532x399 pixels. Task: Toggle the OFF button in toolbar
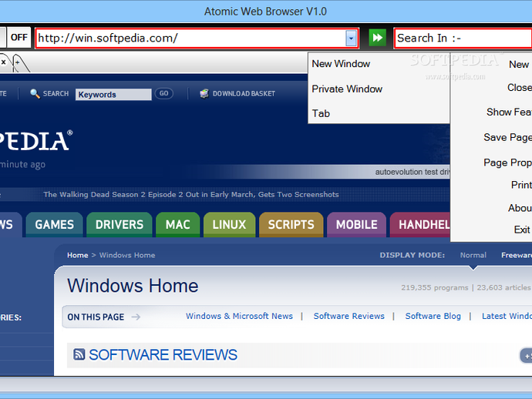19,38
